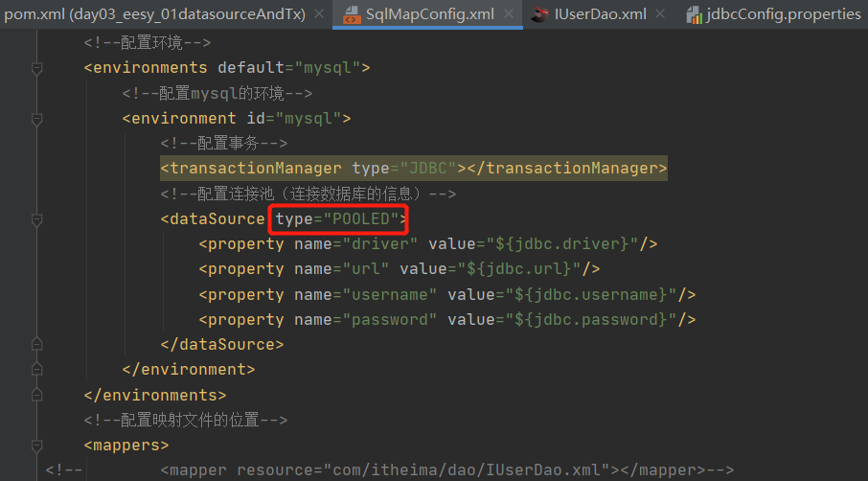Click the name="url" attribute
The image size is (868, 481).
342,269
